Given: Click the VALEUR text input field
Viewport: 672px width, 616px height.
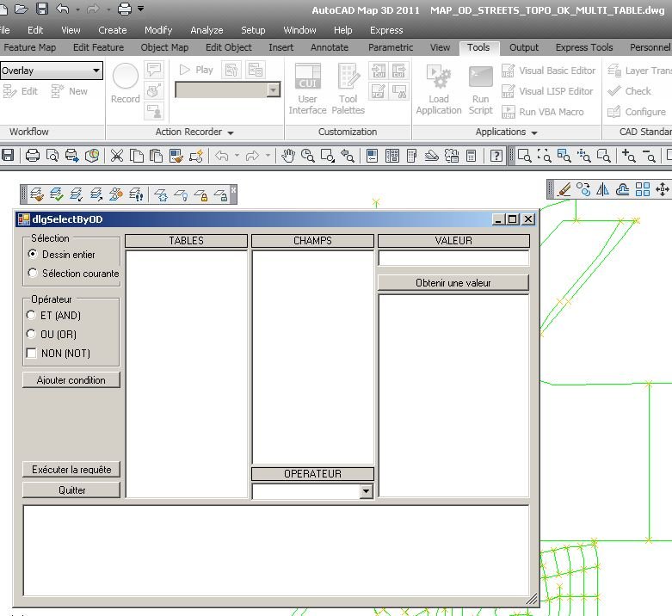Looking at the screenshot, I should click(x=453, y=258).
